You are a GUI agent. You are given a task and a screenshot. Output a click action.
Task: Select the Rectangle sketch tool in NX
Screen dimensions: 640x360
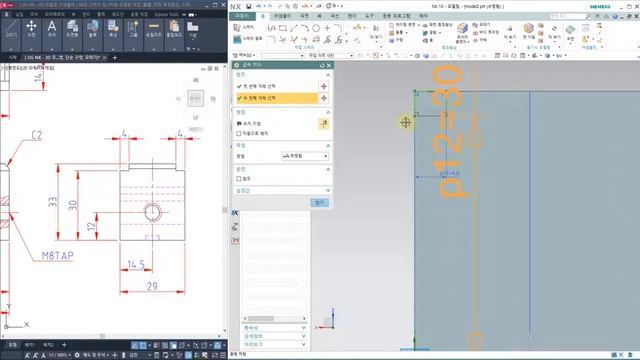tap(283, 28)
